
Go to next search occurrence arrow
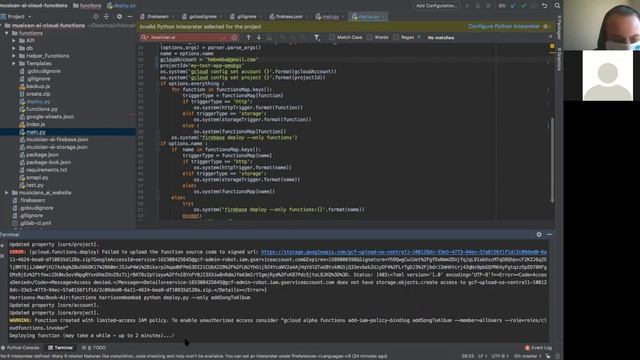tap(259, 37)
